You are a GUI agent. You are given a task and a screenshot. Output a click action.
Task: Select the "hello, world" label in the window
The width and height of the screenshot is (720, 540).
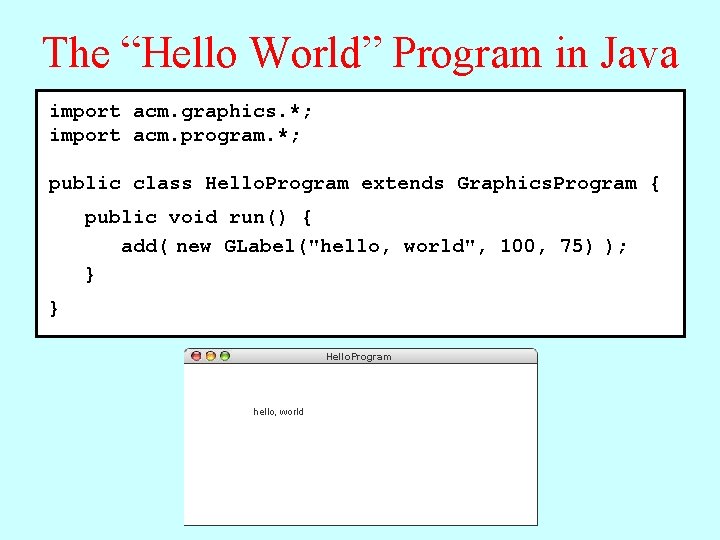click(x=278, y=412)
